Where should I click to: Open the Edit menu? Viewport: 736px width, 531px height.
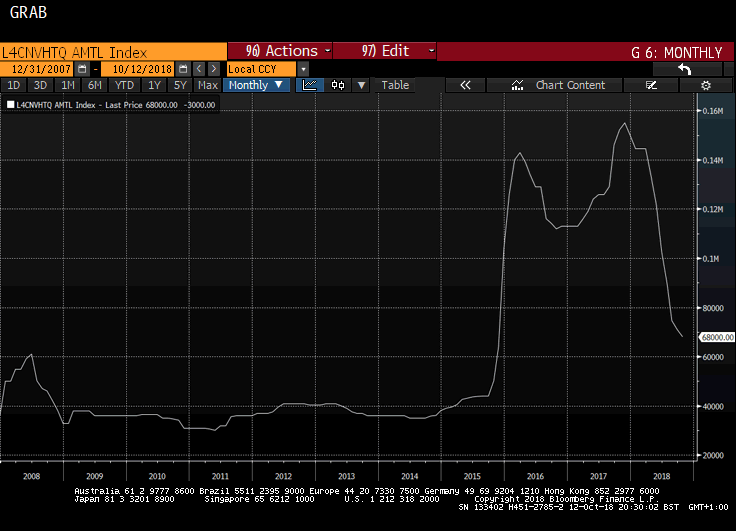tap(385, 51)
